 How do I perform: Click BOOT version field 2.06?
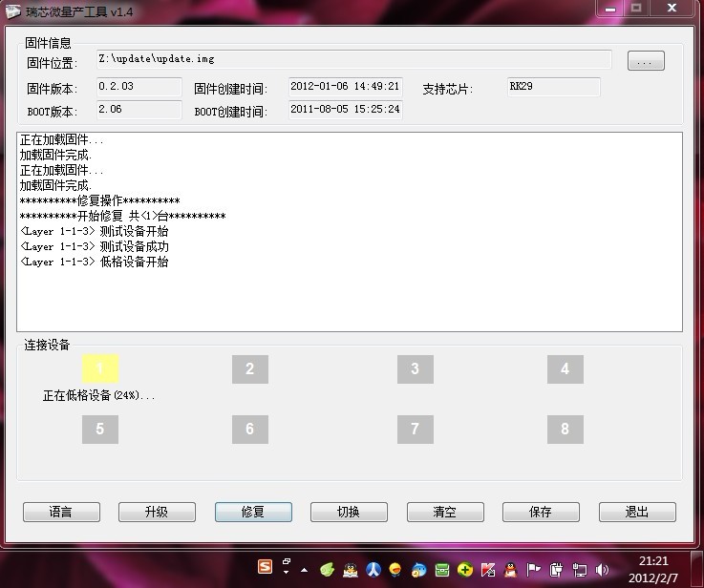click(x=139, y=110)
